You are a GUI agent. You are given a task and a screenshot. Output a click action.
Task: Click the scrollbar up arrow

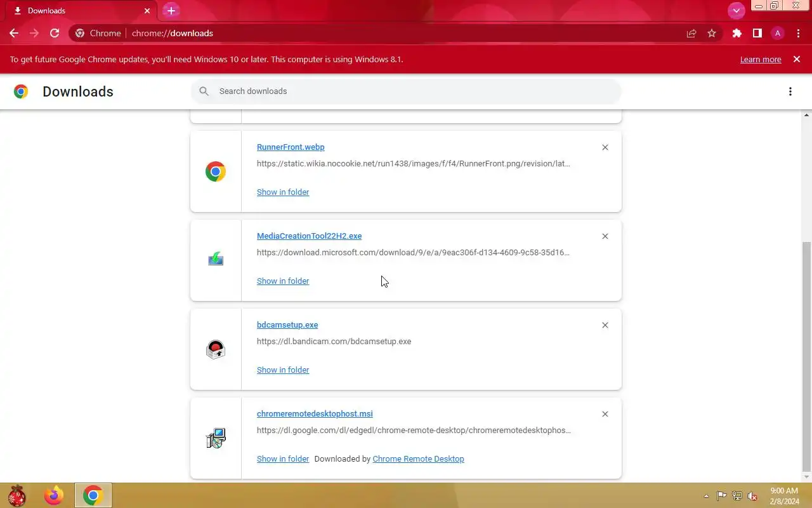(807, 115)
